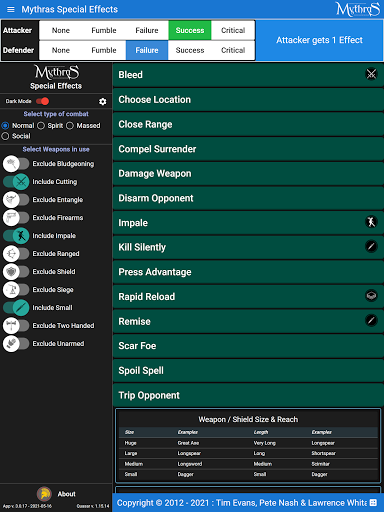The height and width of the screenshot is (512, 384).
Task: Expand the Bleed special effect
Action: (x=248, y=75)
